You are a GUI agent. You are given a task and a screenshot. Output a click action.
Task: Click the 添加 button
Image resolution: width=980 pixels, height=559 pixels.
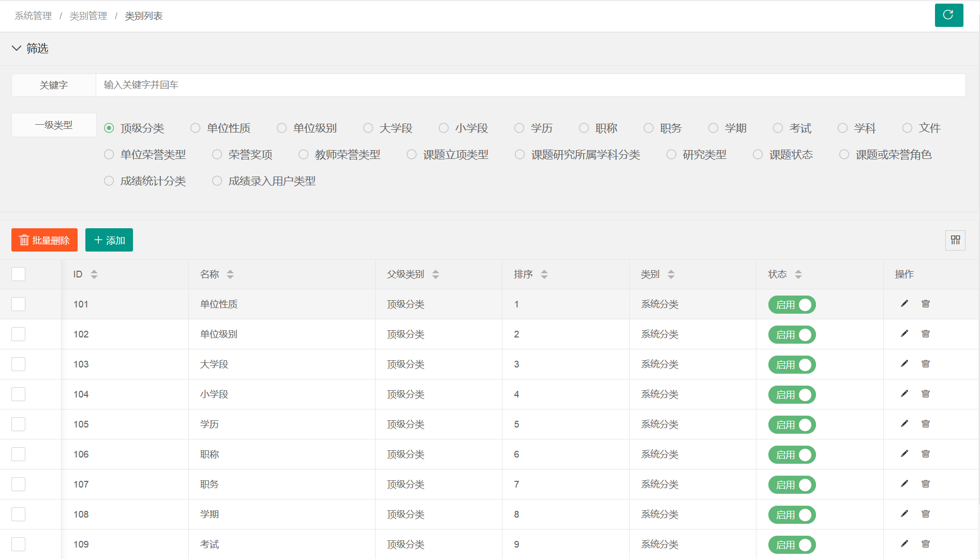[x=109, y=240]
